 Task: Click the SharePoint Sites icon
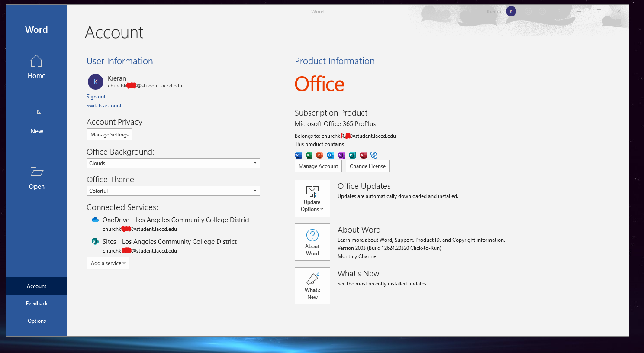click(x=95, y=242)
